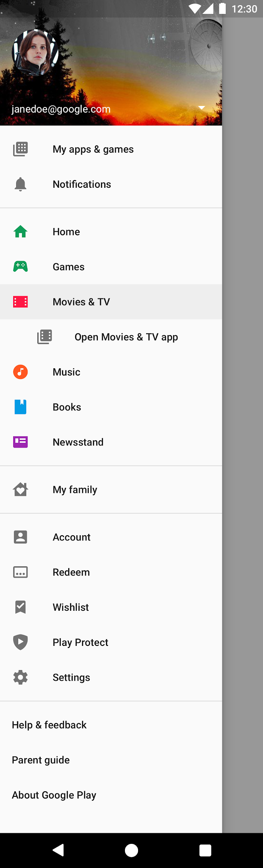The image size is (263, 868).
Task: Open the Parent guide link
Action: click(111, 760)
